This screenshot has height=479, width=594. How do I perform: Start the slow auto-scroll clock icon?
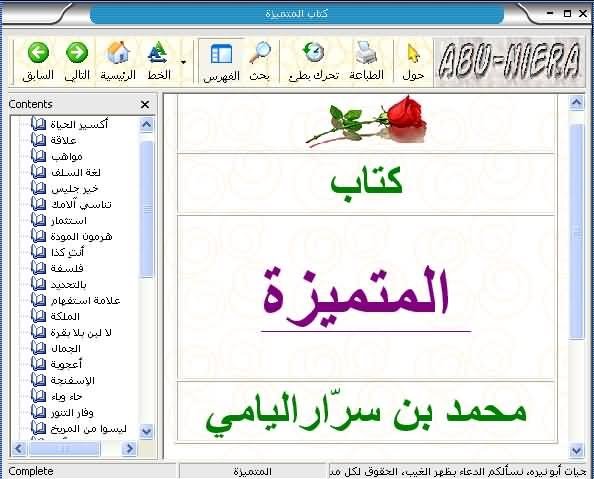point(313,52)
